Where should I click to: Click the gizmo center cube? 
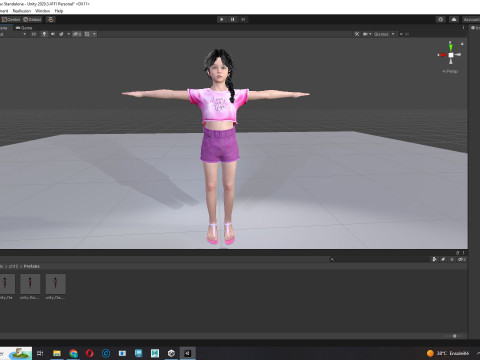(451, 55)
